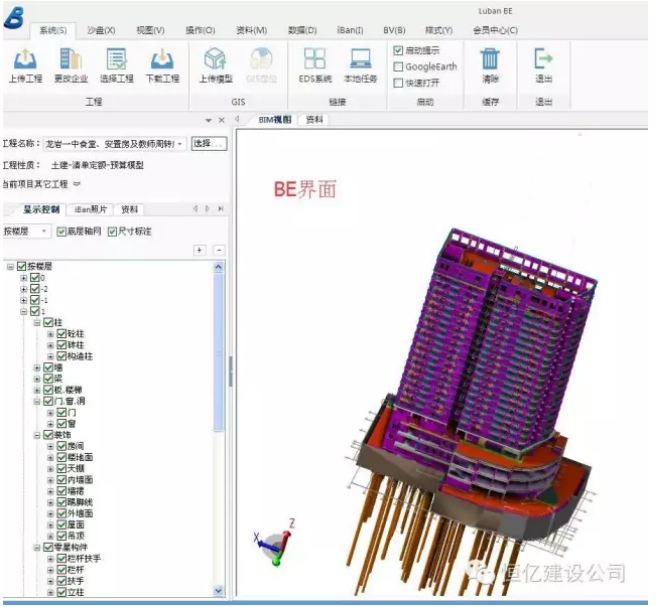The height and width of the screenshot is (607, 656).
Task: Open the 会员中心(C) ribbon tab
Action: [x=495, y=31]
